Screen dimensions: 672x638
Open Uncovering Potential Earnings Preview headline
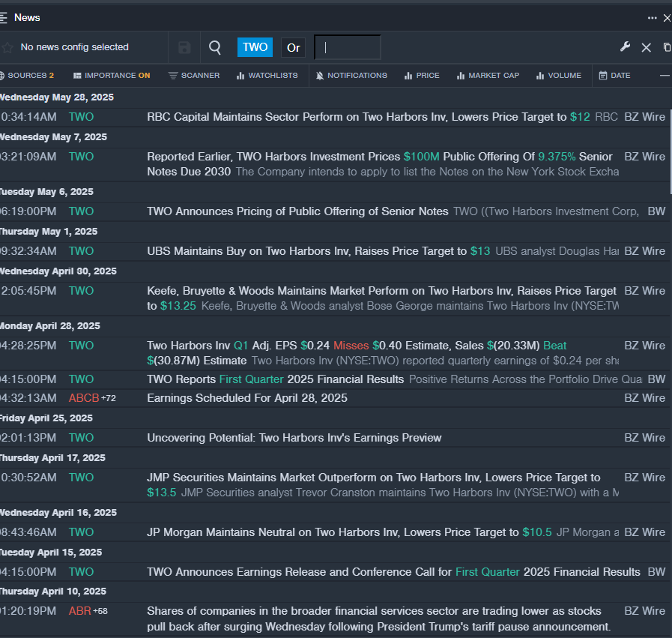pos(294,438)
